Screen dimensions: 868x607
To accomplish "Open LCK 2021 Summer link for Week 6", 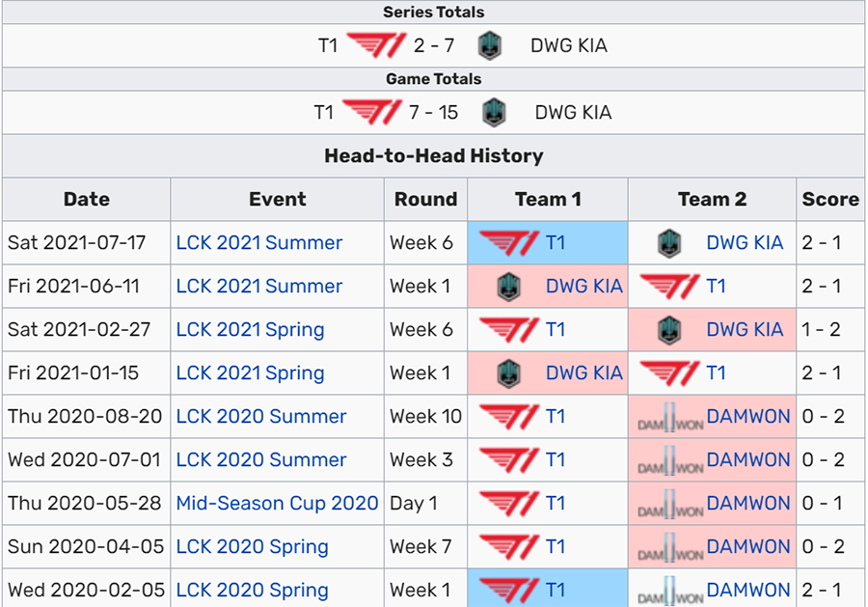I will [259, 242].
